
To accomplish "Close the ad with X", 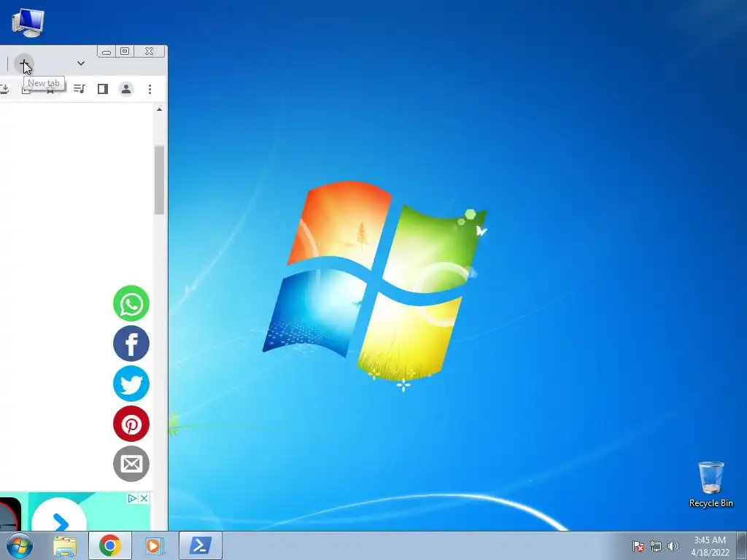I will [x=144, y=498].
